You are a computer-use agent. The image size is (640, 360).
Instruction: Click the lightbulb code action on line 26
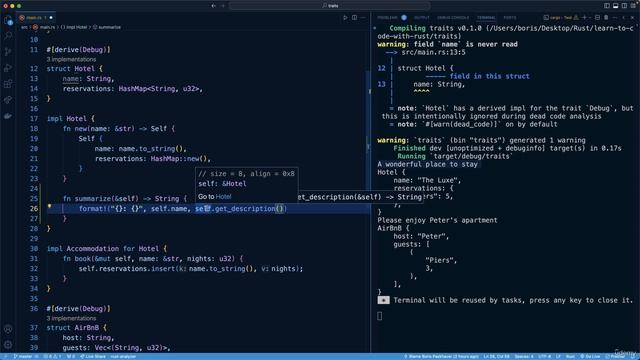click(49, 207)
